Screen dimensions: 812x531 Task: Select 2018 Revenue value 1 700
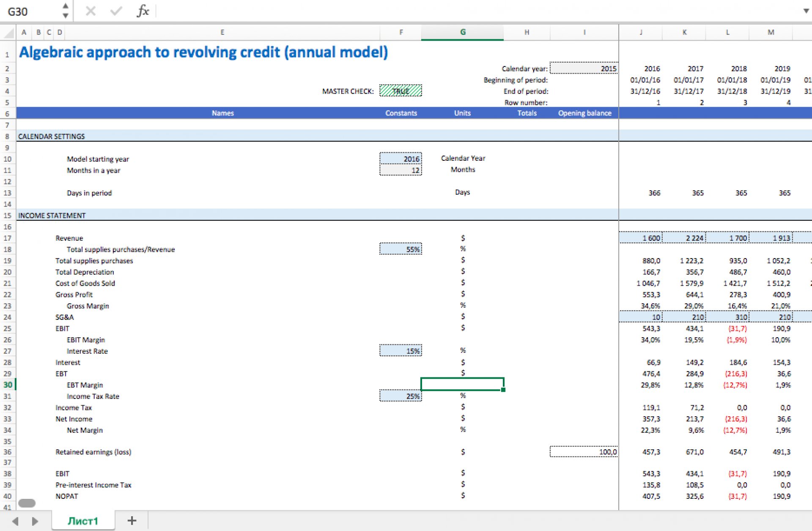click(x=727, y=238)
